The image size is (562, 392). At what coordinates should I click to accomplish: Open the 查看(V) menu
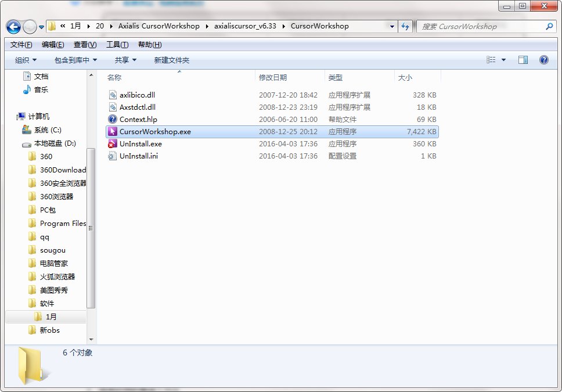85,45
